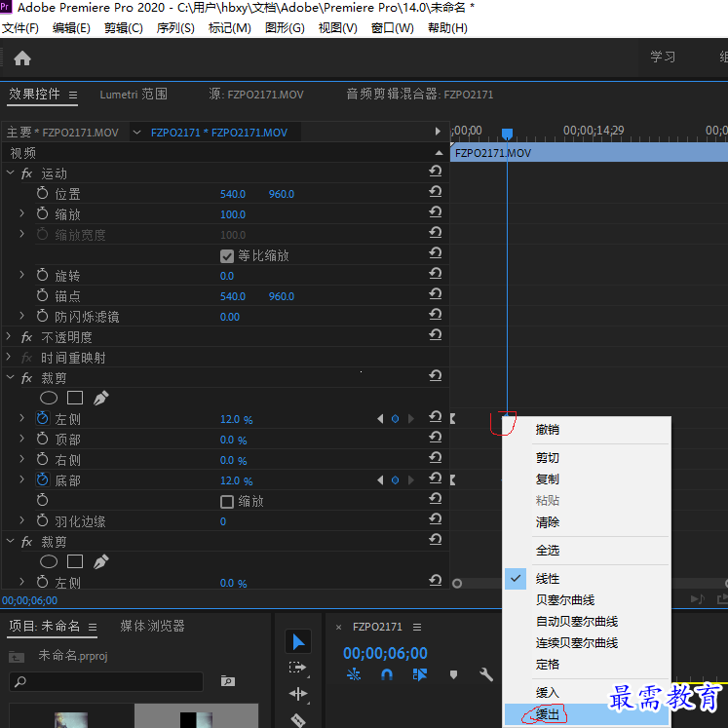Select the Ripple Edit tool
The height and width of the screenshot is (728, 728).
pos(298,694)
